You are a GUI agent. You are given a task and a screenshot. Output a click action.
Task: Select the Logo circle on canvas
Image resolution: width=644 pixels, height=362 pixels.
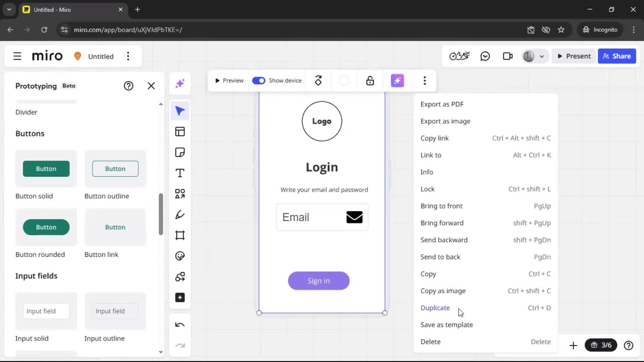(322, 121)
